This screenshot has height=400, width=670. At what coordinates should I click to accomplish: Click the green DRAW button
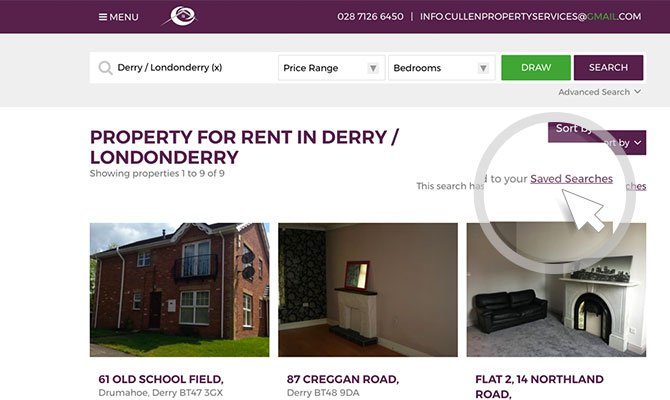(536, 68)
